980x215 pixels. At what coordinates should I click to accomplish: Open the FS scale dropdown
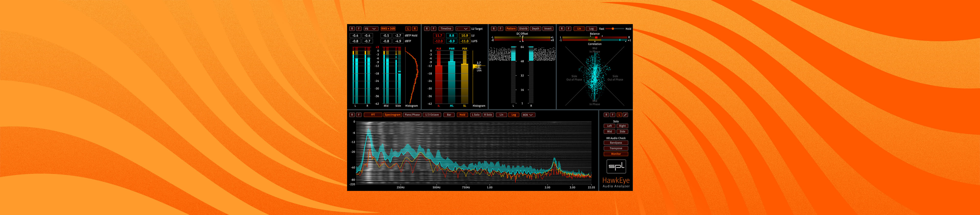[370, 29]
